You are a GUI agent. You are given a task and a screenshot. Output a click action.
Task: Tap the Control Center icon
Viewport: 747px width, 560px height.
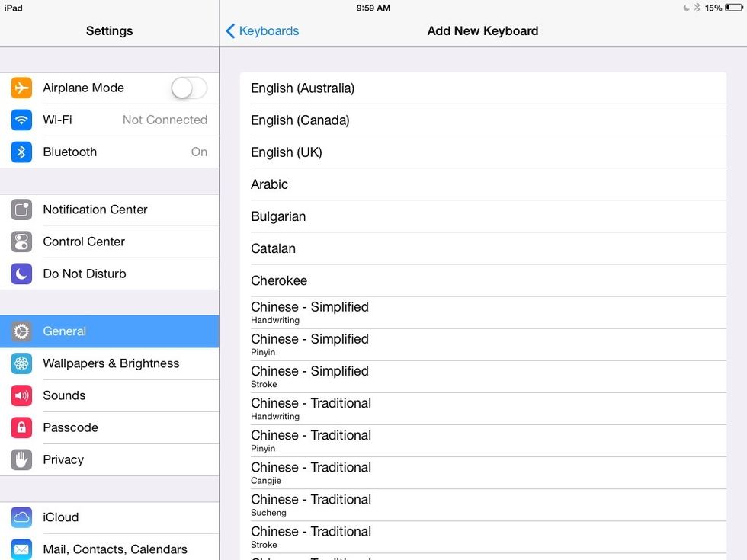pyautogui.click(x=21, y=242)
